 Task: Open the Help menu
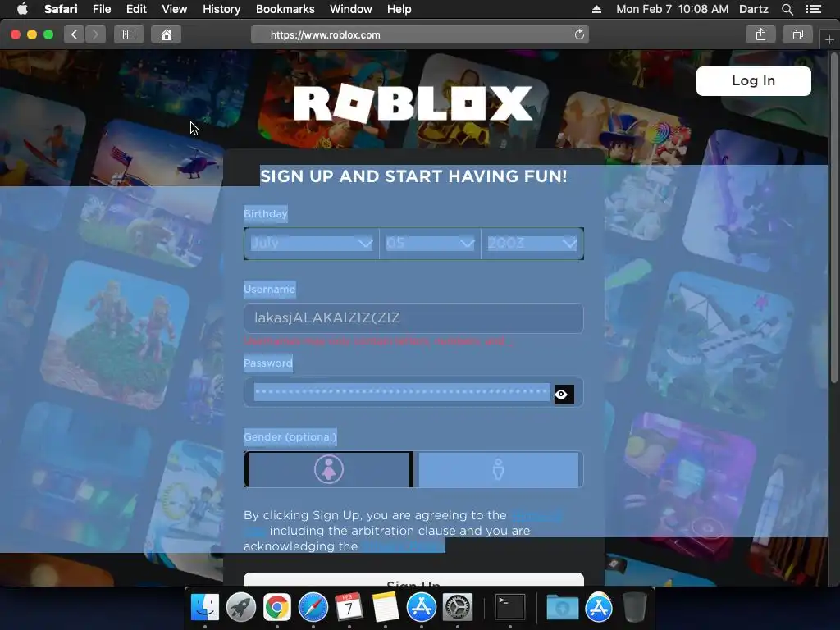click(399, 9)
